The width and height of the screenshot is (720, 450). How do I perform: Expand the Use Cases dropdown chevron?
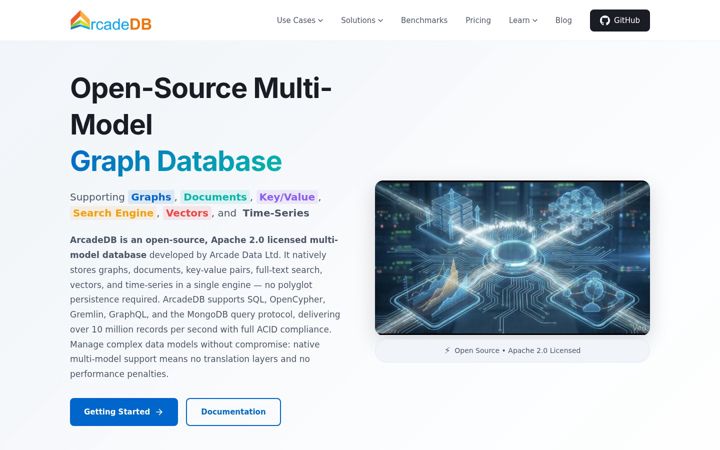321,21
